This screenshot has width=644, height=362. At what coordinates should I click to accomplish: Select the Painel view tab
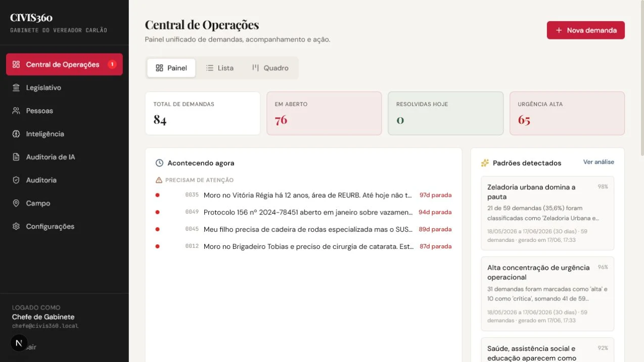(171, 68)
